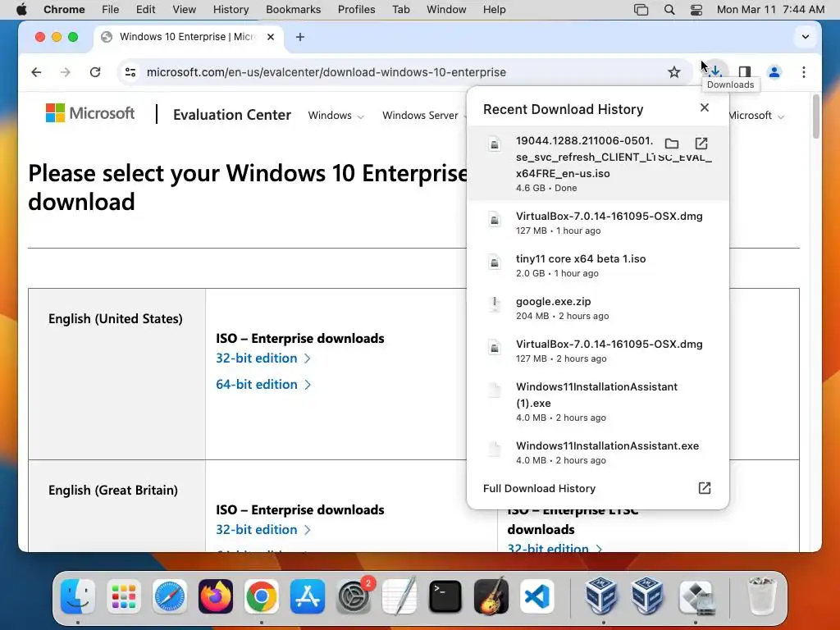840x630 pixels.
Task: Open Chrome side panel
Action: click(x=745, y=72)
